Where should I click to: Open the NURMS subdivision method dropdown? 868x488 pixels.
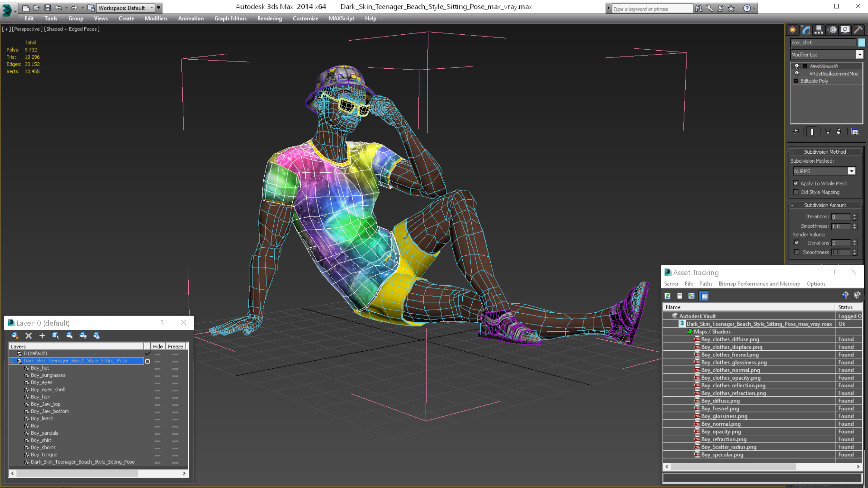pyautogui.click(x=824, y=171)
